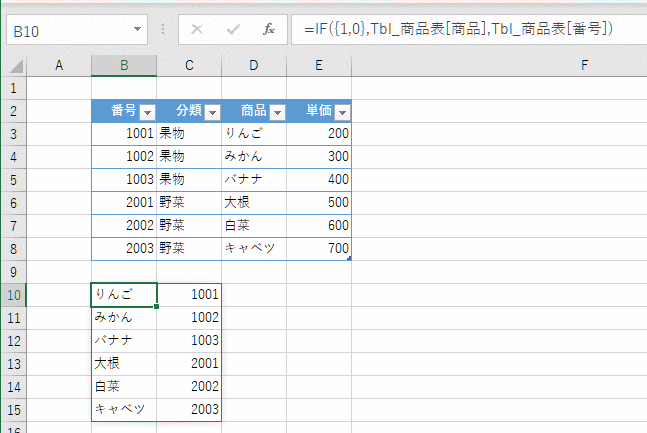Select row 10 header

(13, 294)
